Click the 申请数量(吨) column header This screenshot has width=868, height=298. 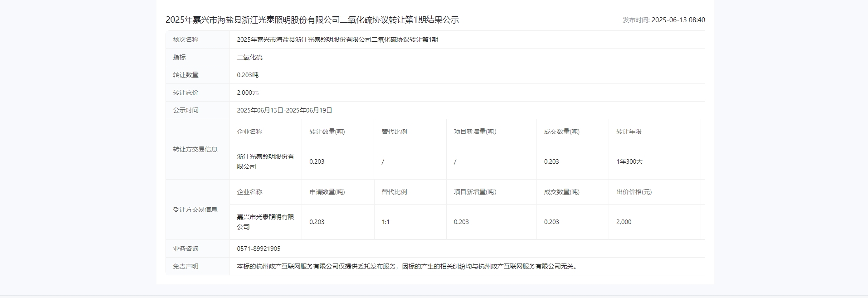click(x=327, y=192)
